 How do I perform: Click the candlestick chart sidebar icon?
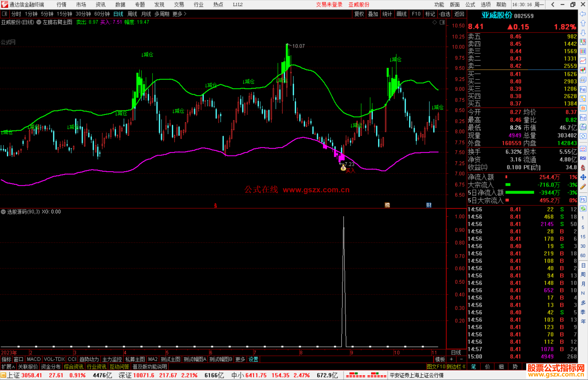tap(583, 70)
